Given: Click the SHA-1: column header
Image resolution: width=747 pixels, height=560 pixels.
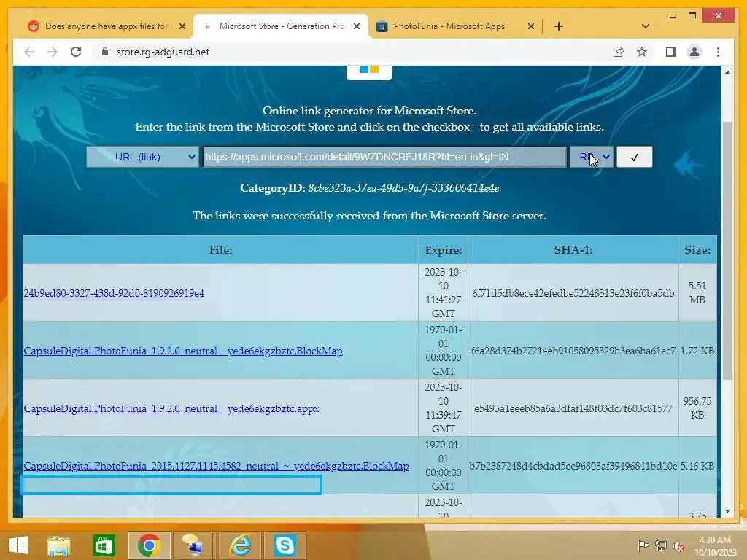Looking at the screenshot, I should 573,250.
